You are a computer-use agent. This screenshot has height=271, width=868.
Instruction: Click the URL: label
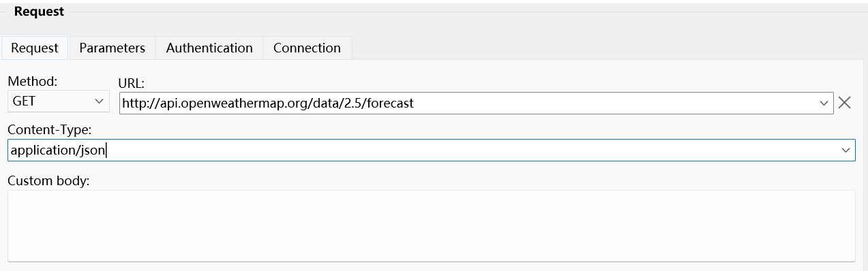click(132, 83)
